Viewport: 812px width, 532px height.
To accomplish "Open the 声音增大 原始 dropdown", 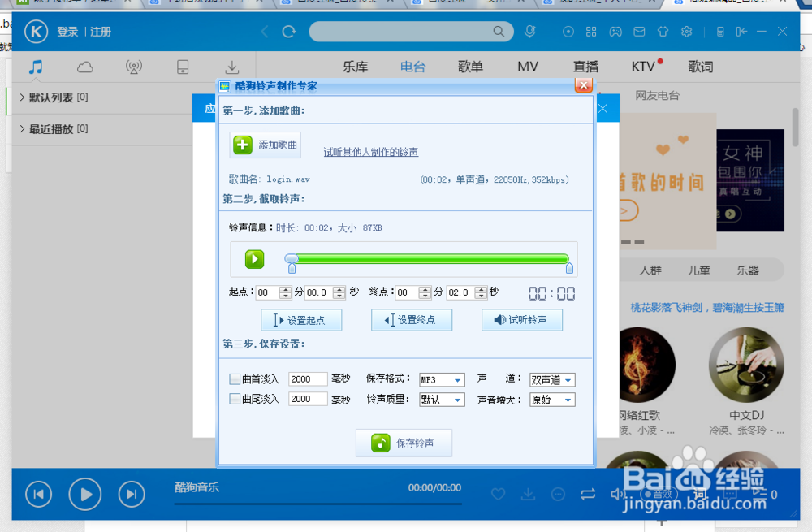I will click(552, 400).
